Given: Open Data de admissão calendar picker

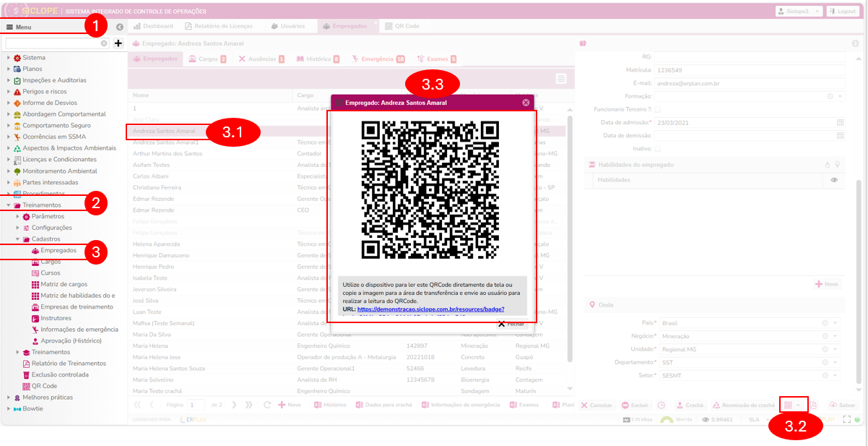Looking at the screenshot, I should point(841,122).
